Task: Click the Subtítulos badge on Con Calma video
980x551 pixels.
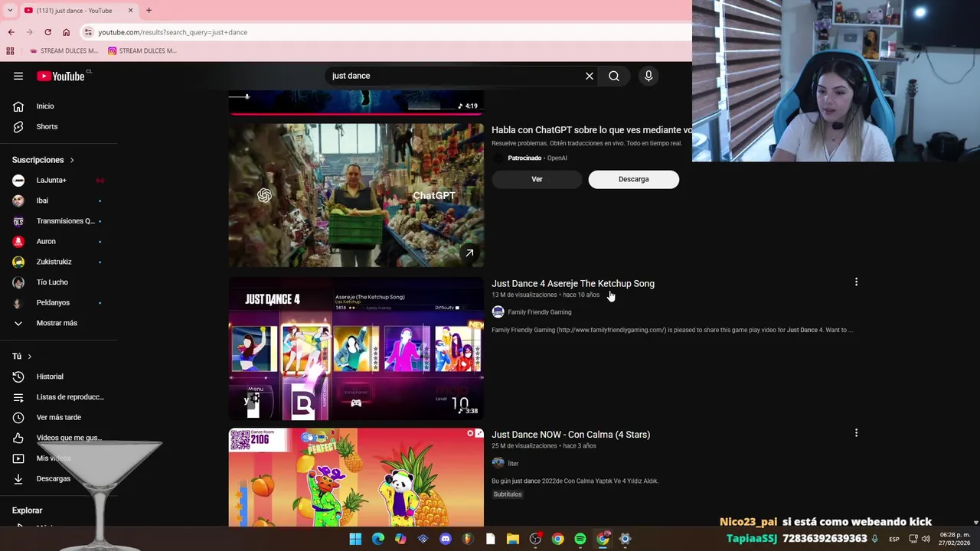Action: [x=508, y=494]
